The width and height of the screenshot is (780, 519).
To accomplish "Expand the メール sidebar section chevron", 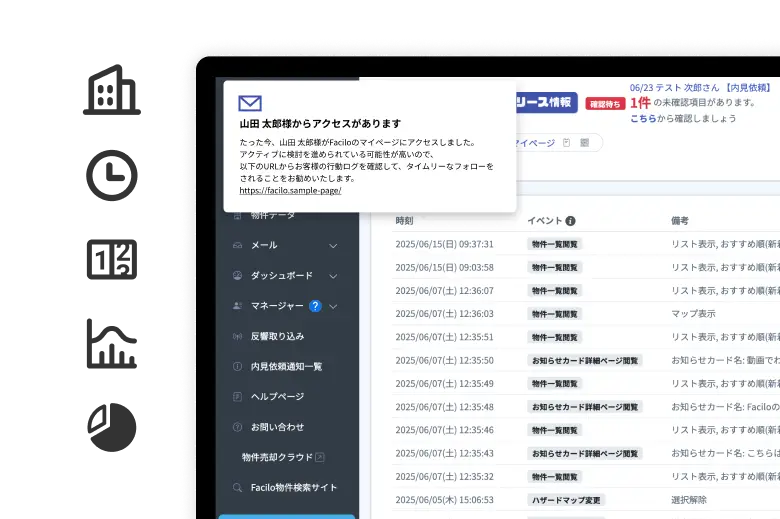I will (333, 245).
